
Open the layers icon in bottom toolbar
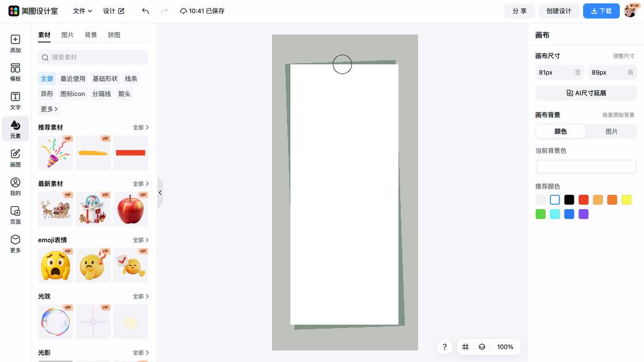pos(482,347)
